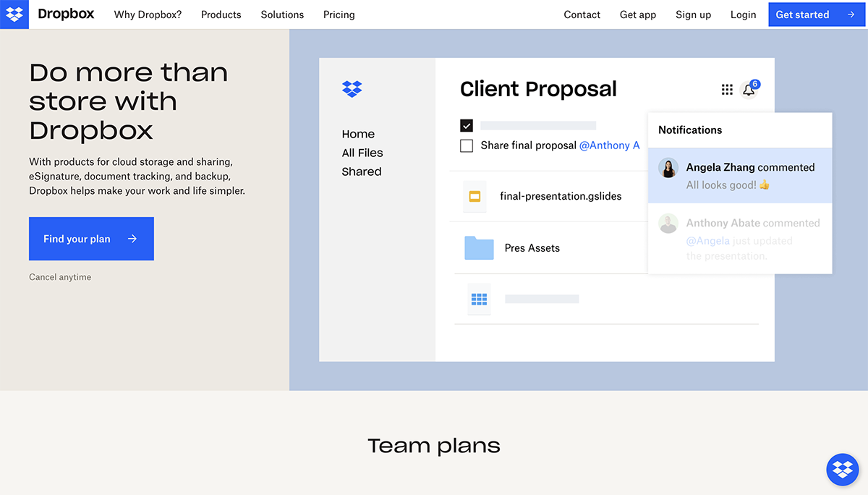Screen dimensions: 868x495
Task: Open notifications via the bell icon
Action: [x=750, y=89]
